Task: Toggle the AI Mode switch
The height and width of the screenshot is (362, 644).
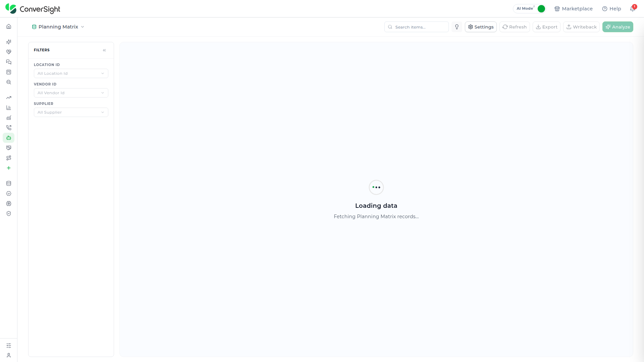Action: (x=541, y=9)
